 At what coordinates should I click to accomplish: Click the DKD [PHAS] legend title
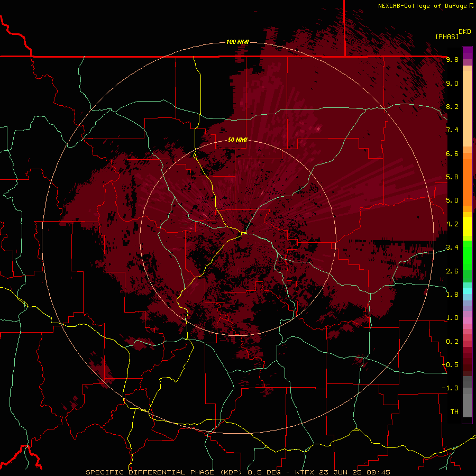click(453, 34)
